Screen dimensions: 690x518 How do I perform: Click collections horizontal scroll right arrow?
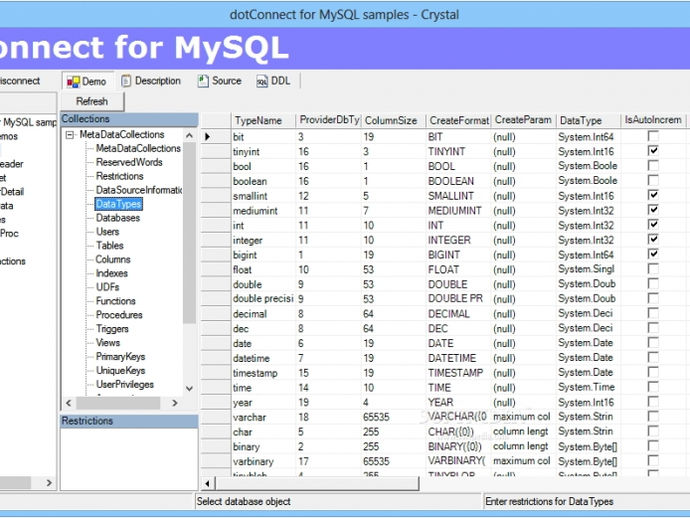[175, 403]
